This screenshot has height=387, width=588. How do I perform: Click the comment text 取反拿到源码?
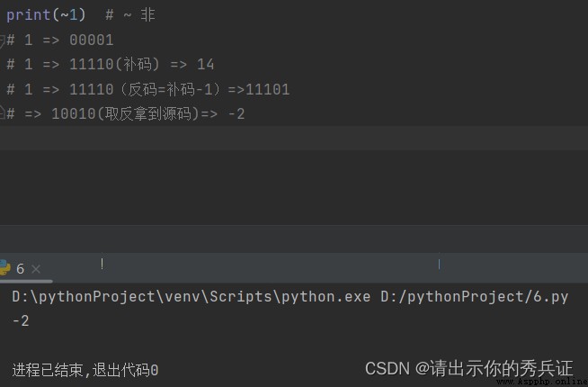[x=147, y=113]
